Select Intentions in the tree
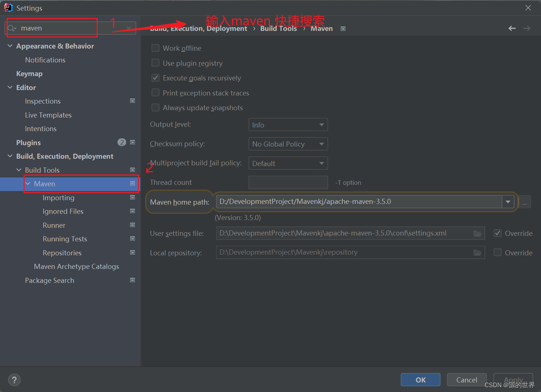541x392 pixels. pos(41,129)
